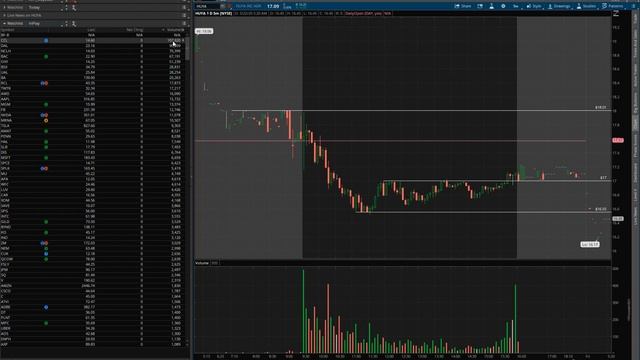Switch to Big Buttons sidebar tab

636,103
